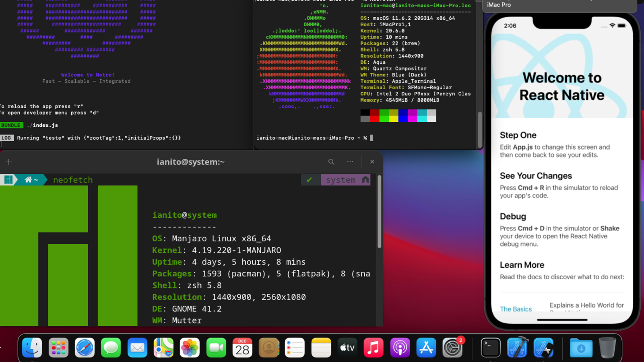Click the yellow neofetch color block bottom row
Image resolution: width=644 pixels, height=362 pixels.
394,119
